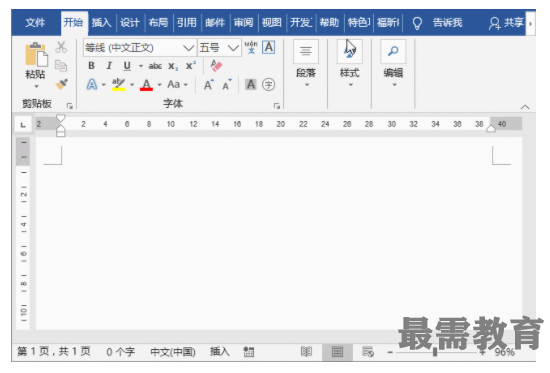Open the 编辑 editing group
Viewport: 550px width, 373px height.
[x=393, y=63]
